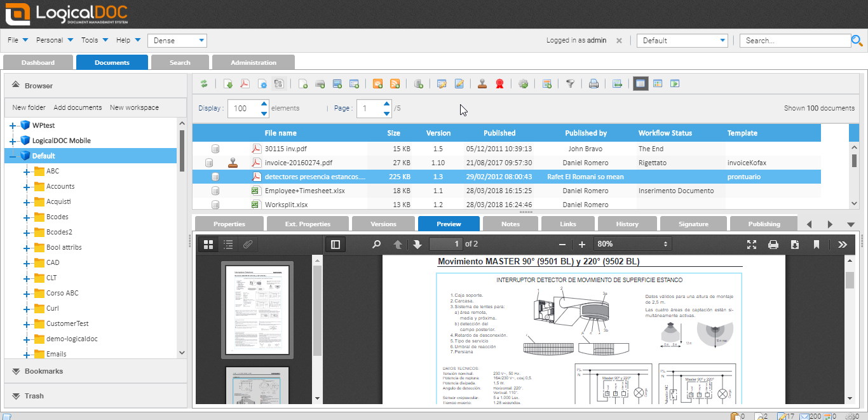
Task: Switch to the Versions tab
Action: pyautogui.click(x=383, y=224)
